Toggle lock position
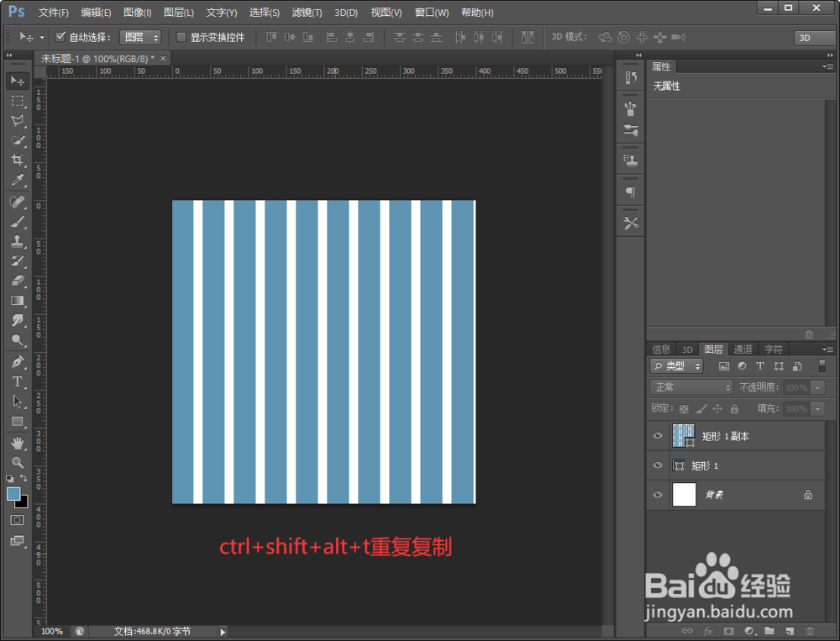 (x=717, y=409)
